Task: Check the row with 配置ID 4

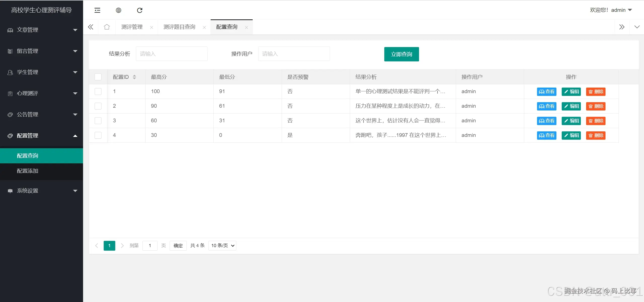Action: coord(98,135)
